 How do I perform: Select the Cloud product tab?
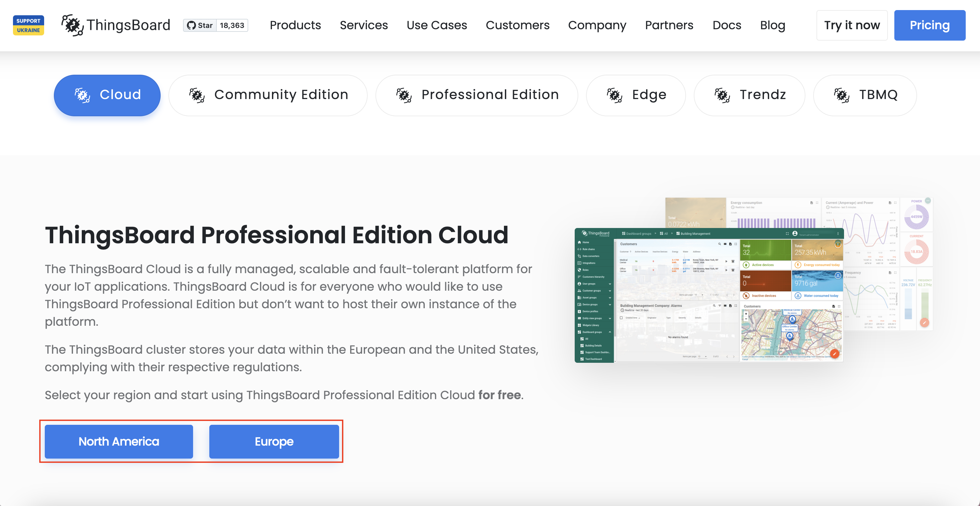pos(107,95)
